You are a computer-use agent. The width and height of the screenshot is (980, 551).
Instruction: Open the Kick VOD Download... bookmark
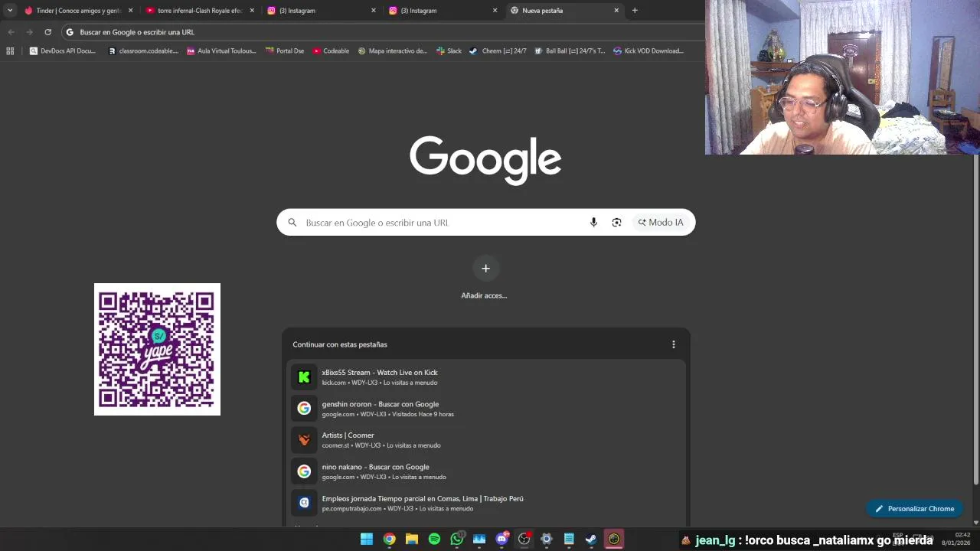[648, 51]
